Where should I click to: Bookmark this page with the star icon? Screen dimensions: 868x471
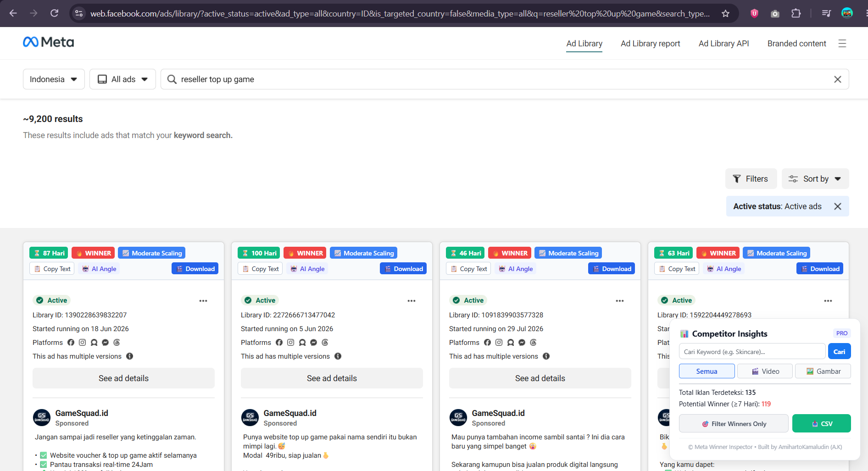[x=725, y=13]
